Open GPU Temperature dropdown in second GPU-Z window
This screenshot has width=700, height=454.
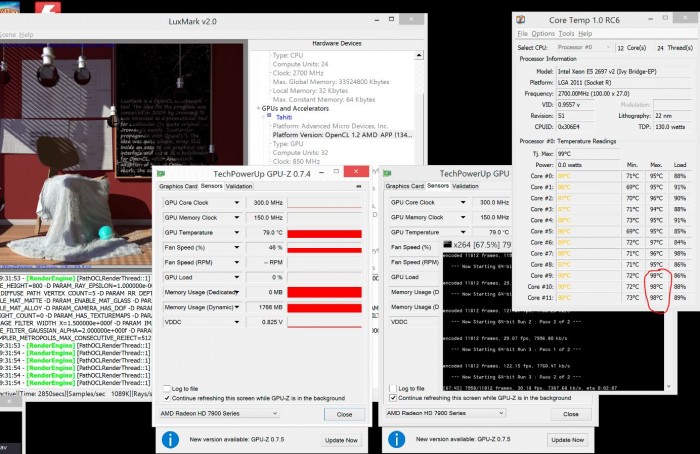[x=463, y=232]
